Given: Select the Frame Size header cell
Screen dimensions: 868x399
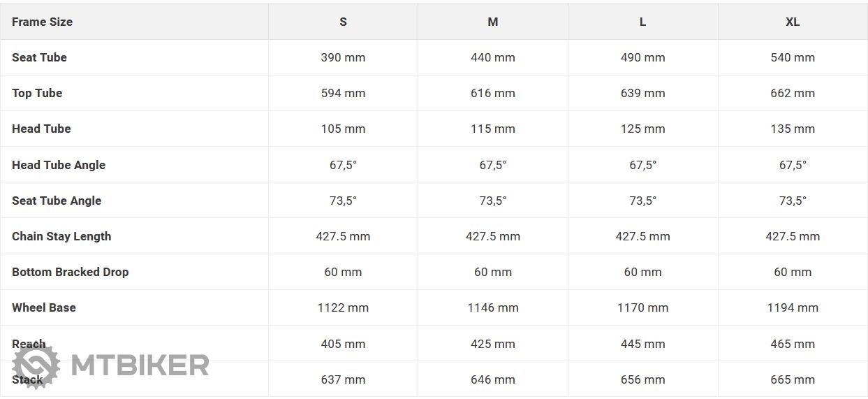Looking at the screenshot, I should [135, 22].
